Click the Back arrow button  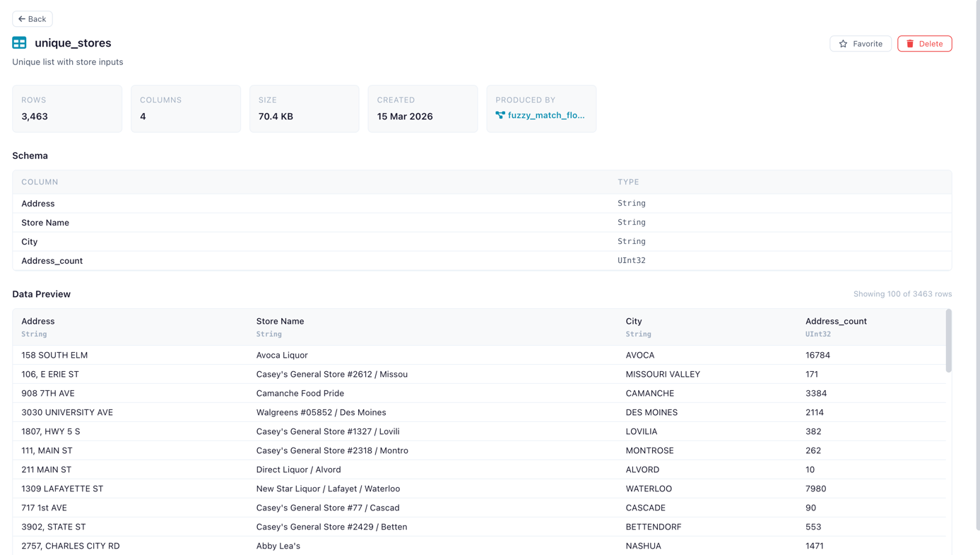32,19
